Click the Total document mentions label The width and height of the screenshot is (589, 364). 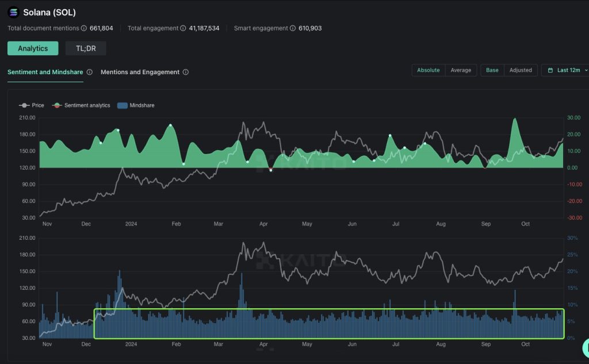43,28
